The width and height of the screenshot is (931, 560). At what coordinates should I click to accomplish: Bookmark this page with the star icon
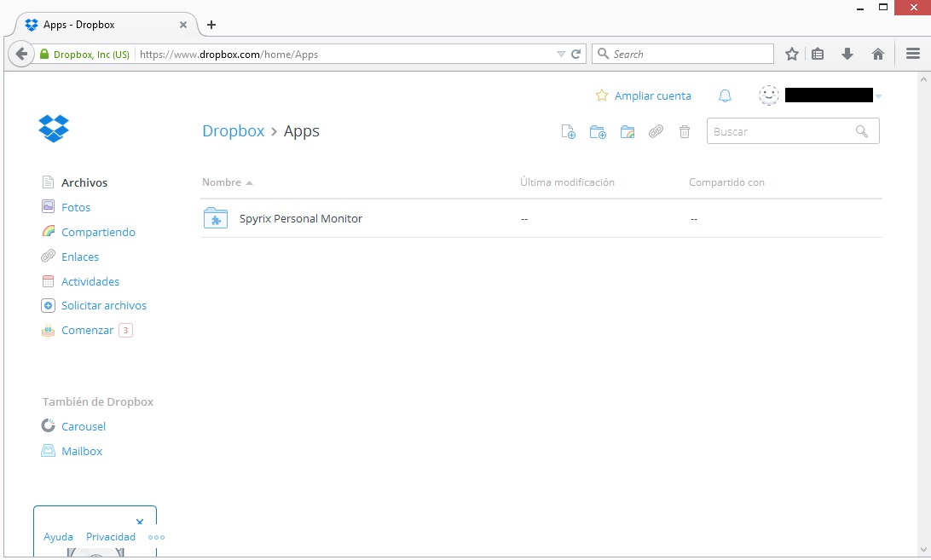coord(791,54)
